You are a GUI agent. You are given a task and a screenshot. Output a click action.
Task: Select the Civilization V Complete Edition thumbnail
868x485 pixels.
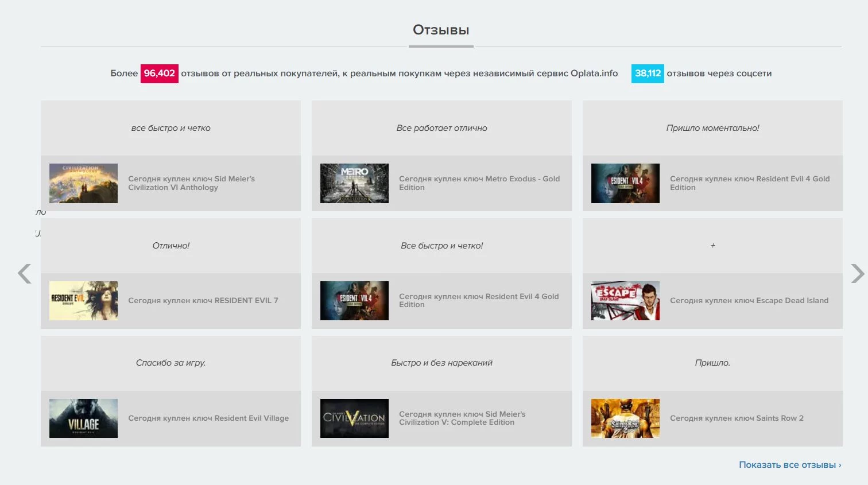click(354, 418)
